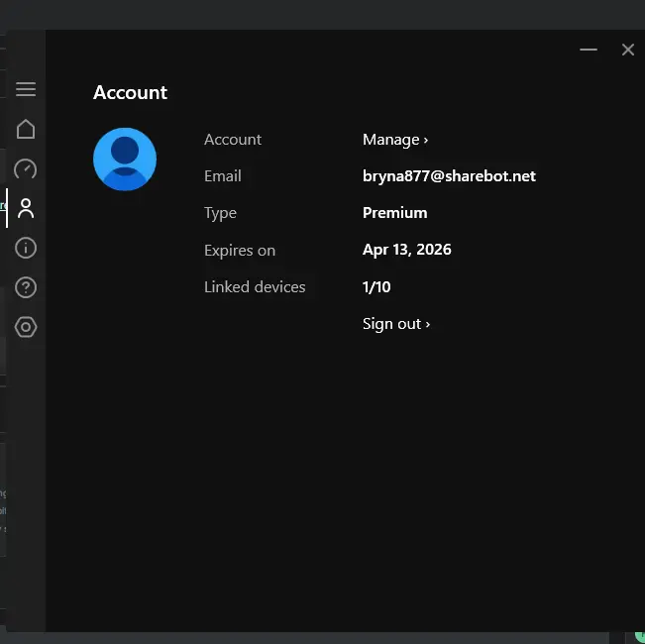Click the blue profile avatar picture
The image size is (645, 644).
click(x=125, y=160)
